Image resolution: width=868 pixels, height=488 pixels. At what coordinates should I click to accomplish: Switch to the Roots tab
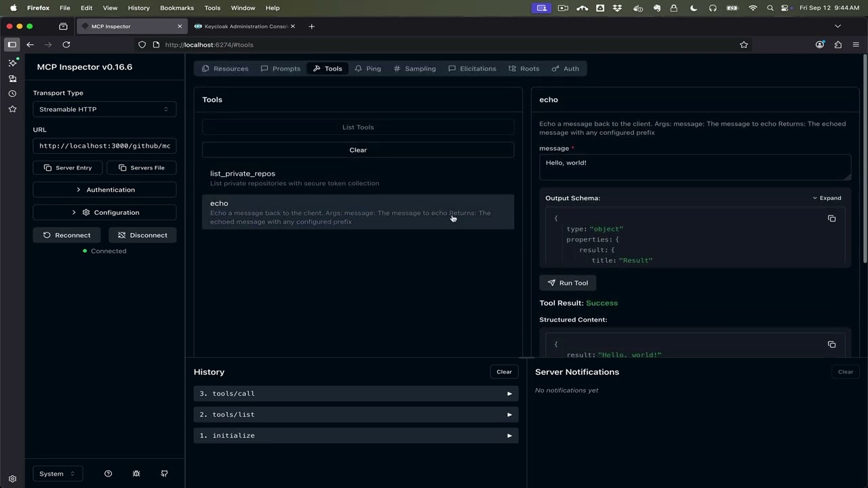coord(524,68)
